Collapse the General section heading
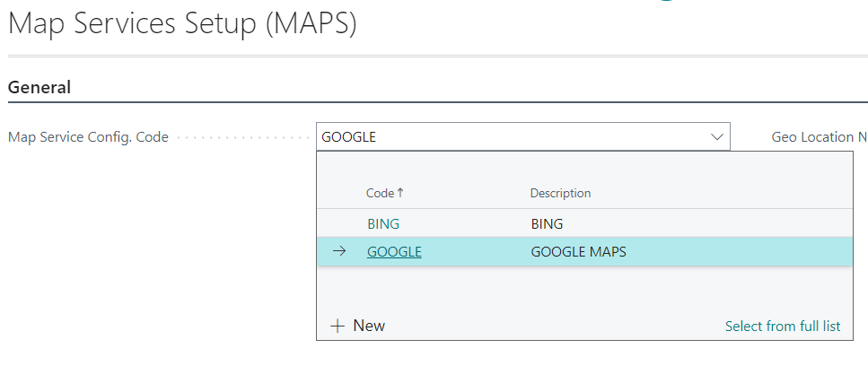This screenshot has width=868, height=392. click(39, 87)
